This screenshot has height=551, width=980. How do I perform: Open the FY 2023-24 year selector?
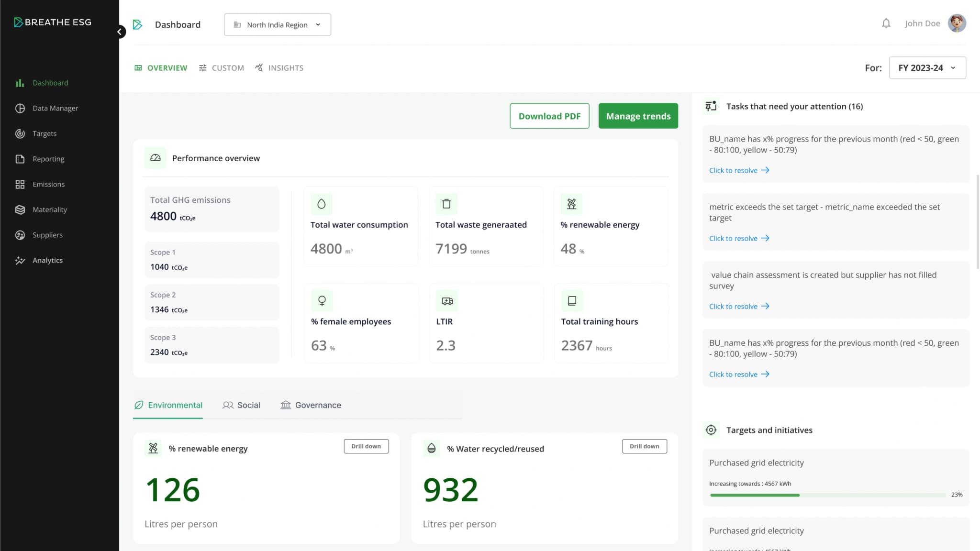pyautogui.click(x=927, y=68)
